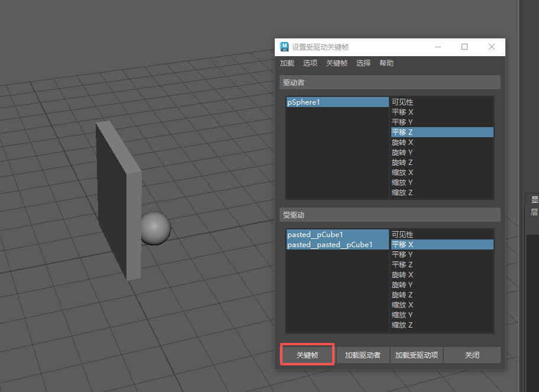The height and width of the screenshot is (392, 539).
Task: Select 可见性 in the driver attribute list
Action: click(x=443, y=102)
